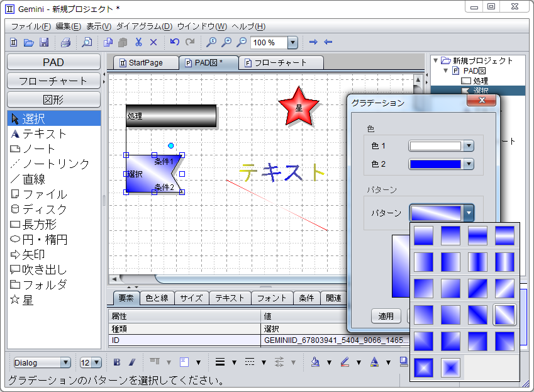Open a file with the folder icon
Screen dimensions: 534x392
(28, 42)
